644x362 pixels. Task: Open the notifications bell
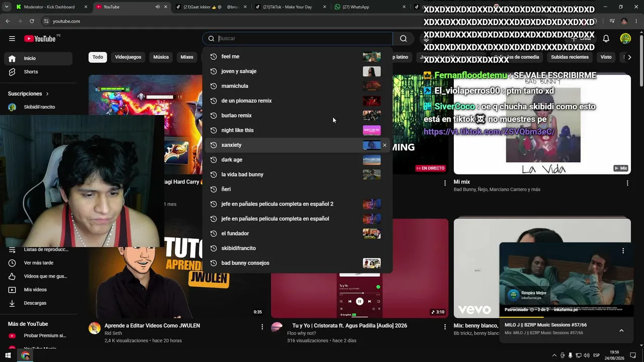pos(606,39)
